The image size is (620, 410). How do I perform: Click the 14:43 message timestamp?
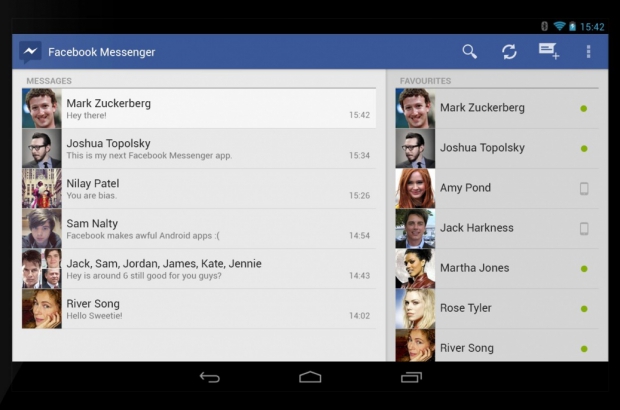(x=359, y=276)
